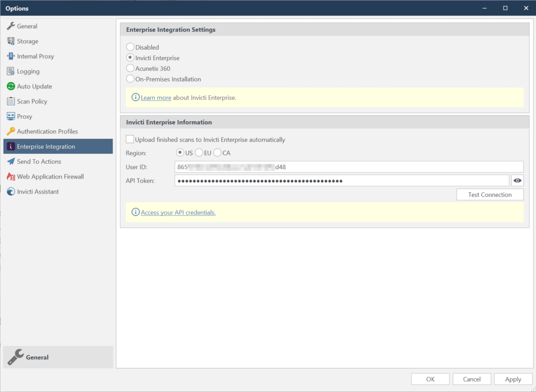Open General settings wrench icon
Image resolution: width=536 pixels, height=392 pixels.
point(10,26)
